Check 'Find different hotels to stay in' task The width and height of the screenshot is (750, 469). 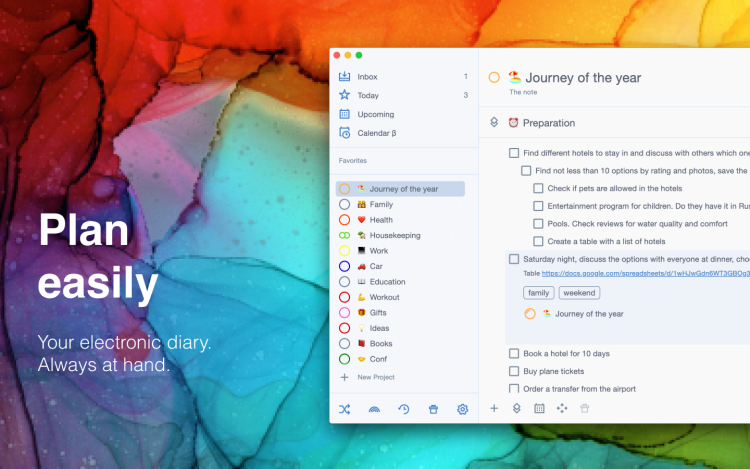click(514, 153)
